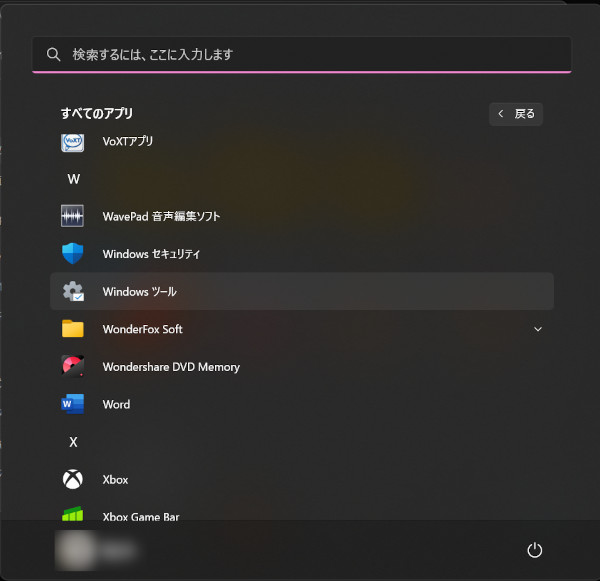Click the Xbox logo icon
The image size is (600, 581).
[73, 479]
